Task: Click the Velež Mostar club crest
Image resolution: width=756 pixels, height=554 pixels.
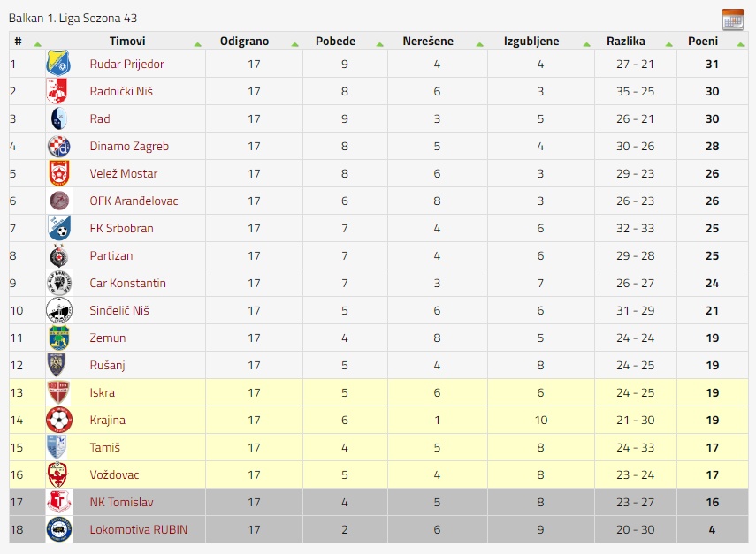Action: point(59,173)
